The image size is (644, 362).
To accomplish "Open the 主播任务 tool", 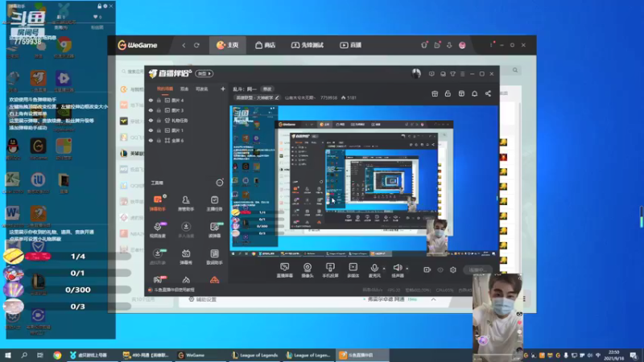I will [214, 203].
